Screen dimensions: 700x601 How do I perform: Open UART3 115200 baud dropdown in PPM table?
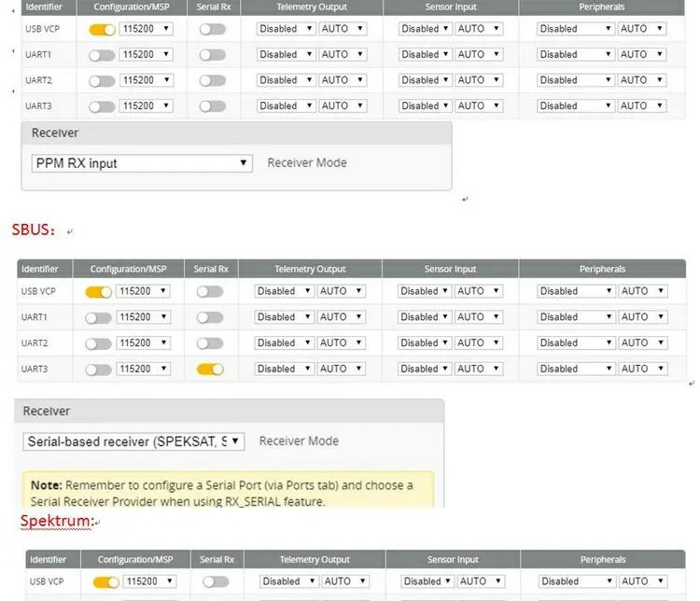pos(146,106)
